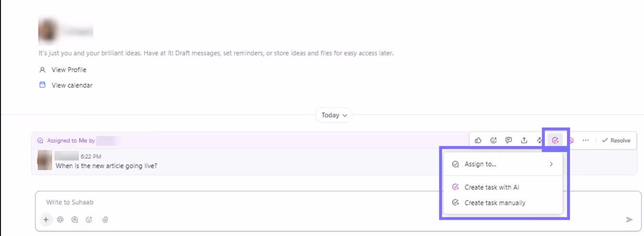Expand the Today date dropdown
The width and height of the screenshot is (644, 236).
click(334, 115)
